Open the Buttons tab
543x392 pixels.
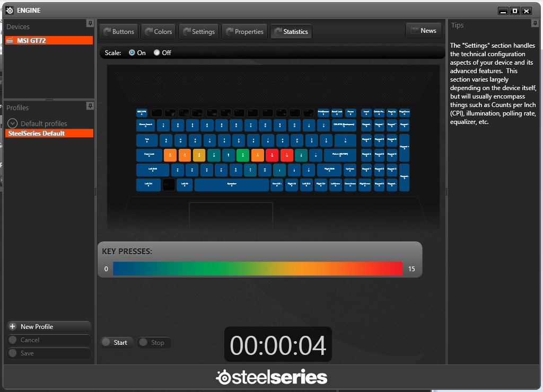click(x=119, y=31)
